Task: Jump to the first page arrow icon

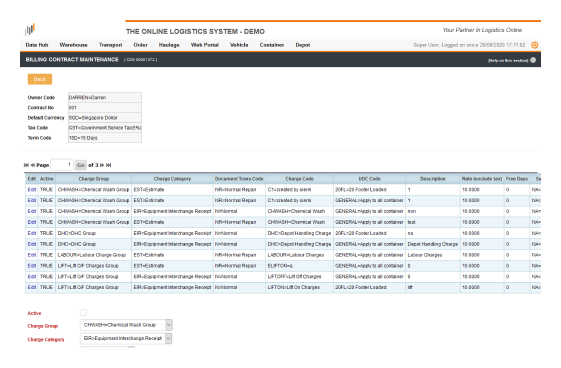Action: coord(26,165)
